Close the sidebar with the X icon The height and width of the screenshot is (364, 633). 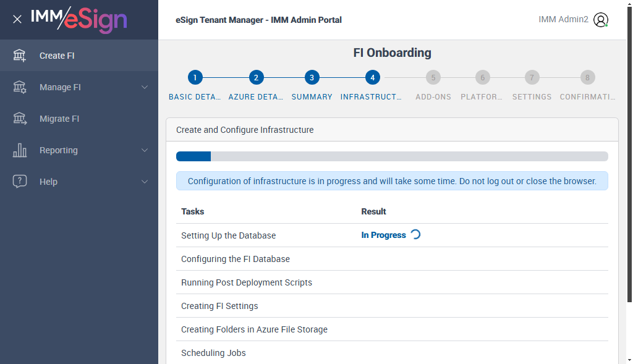[17, 19]
